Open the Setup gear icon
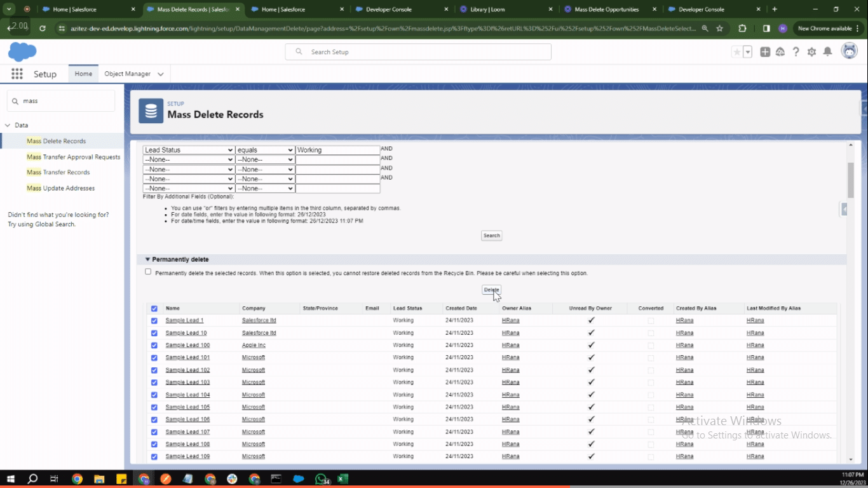Screen dimensions: 868x488 point(811,52)
